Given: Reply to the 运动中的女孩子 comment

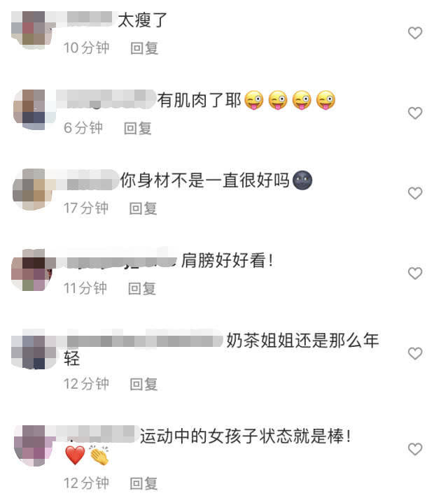Looking at the screenshot, I should click(143, 483).
